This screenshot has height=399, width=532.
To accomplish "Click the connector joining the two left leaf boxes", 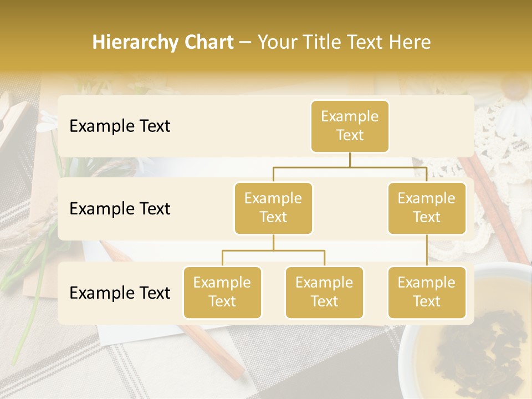I will (x=273, y=250).
